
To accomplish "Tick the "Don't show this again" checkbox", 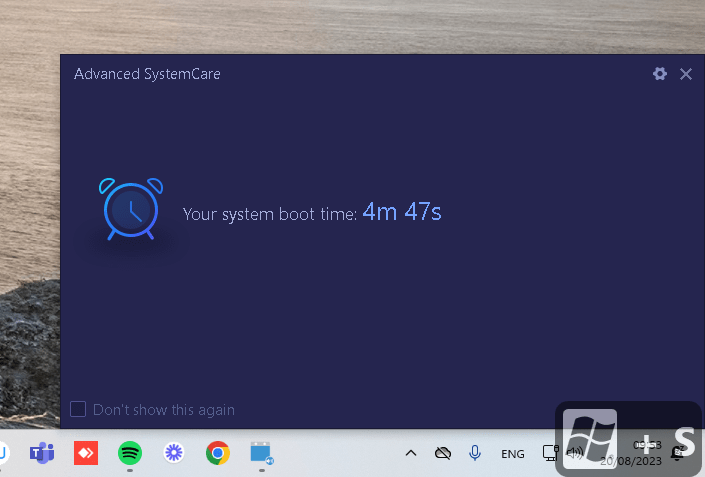I will coord(78,409).
